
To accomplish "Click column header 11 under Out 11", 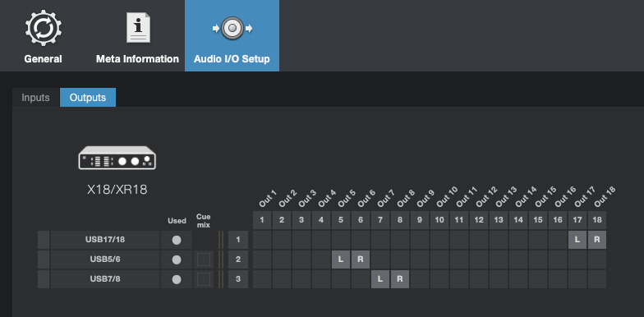I will point(459,220).
